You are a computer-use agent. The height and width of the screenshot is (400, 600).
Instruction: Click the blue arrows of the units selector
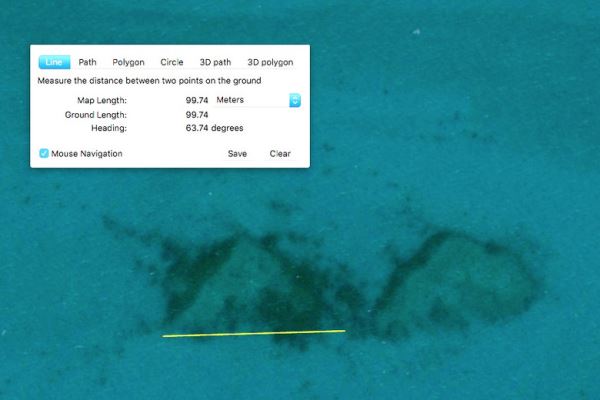click(295, 100)
